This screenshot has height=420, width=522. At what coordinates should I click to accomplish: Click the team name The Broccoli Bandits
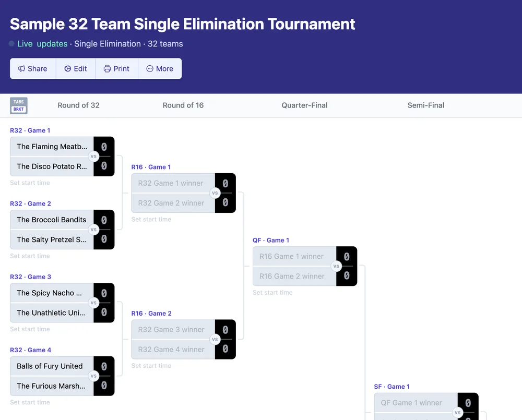(51, 220)
